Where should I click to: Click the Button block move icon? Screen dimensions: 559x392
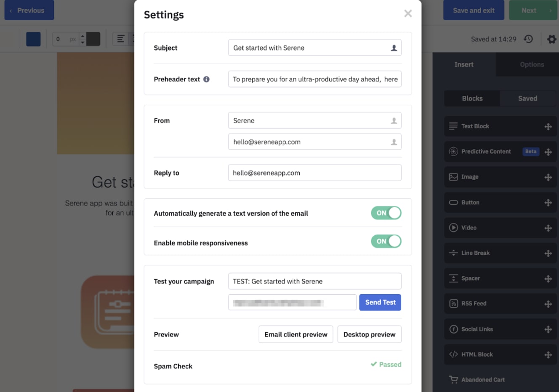[548, 203]
